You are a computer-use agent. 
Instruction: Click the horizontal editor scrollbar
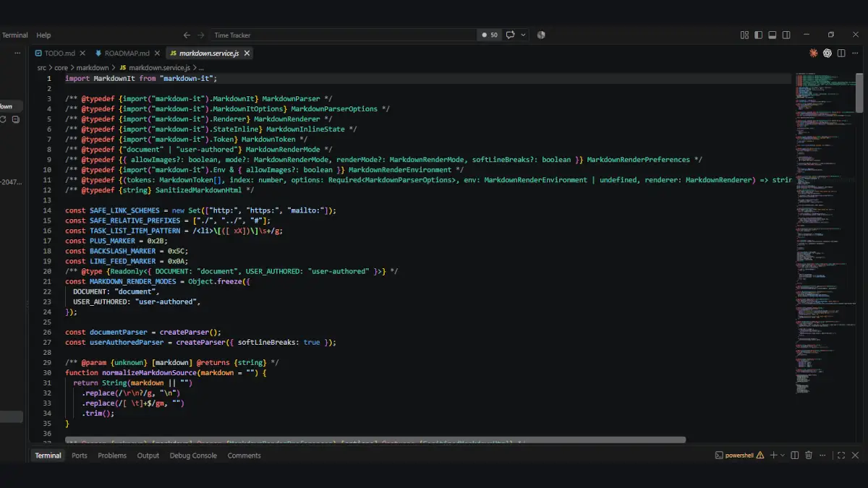tap(375, 440)
